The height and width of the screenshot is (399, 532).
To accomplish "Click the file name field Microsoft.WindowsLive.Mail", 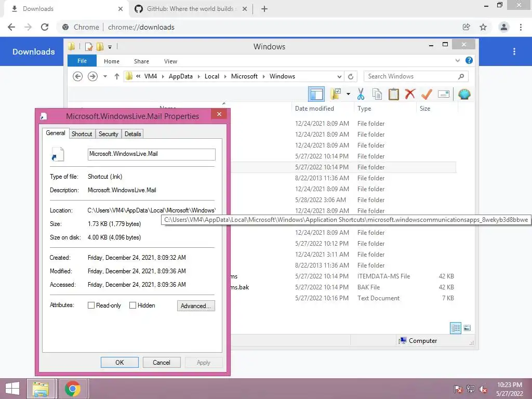I will pyautogui.click(x=151, y=154).
